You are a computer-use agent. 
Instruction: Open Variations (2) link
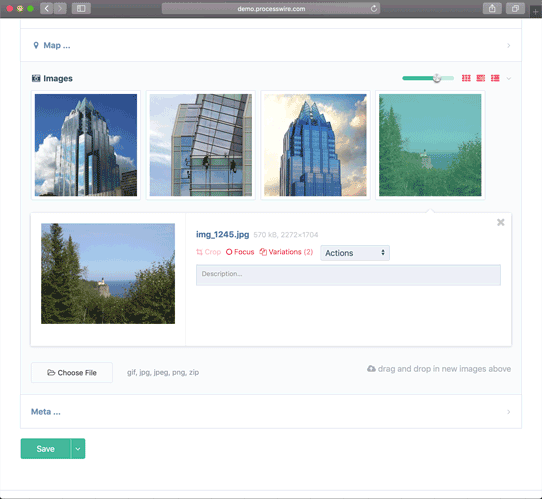[286, 252]
